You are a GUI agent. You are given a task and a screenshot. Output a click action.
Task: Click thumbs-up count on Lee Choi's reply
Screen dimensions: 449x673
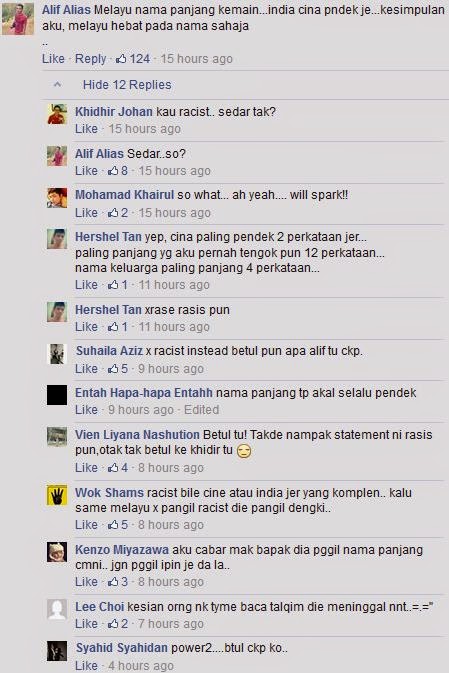point(118,624)
